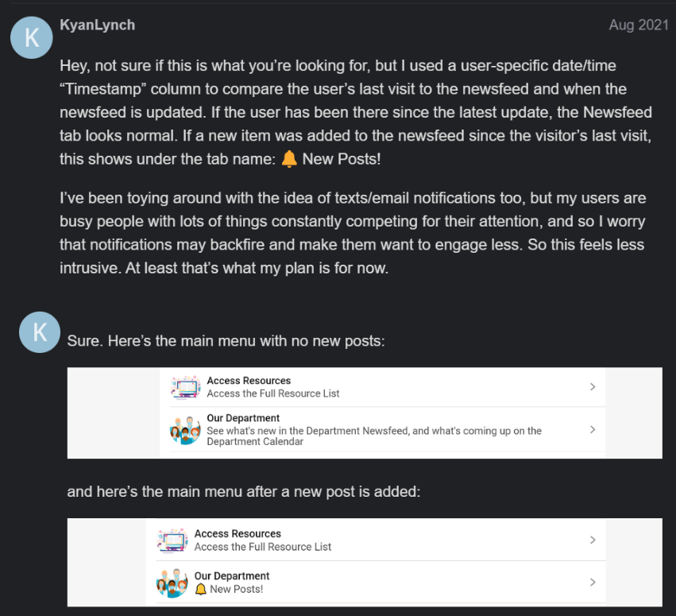Click 'Access the Full Resource List' in the after-new-post menu
The image size is (676, 616).
262,547
